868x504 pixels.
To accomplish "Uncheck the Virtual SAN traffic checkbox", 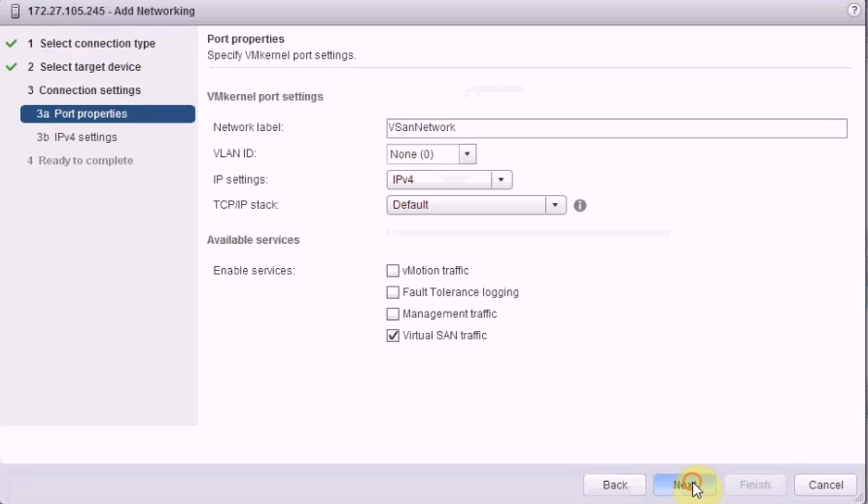I will 394,336.
